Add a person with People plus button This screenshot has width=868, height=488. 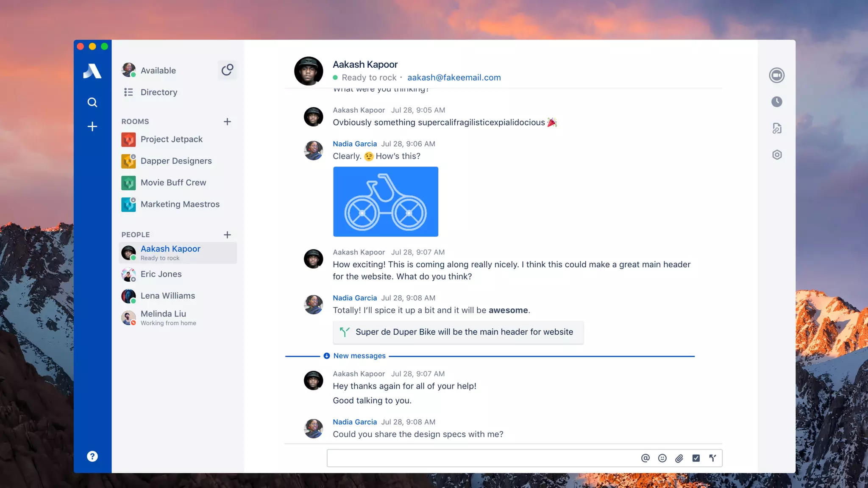coord(227,235)
